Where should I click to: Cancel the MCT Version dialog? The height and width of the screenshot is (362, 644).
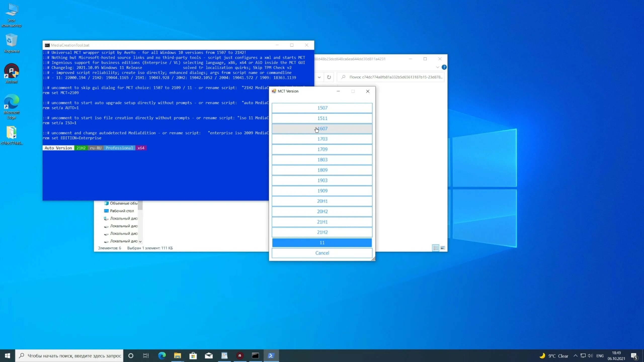click(322, 253)
